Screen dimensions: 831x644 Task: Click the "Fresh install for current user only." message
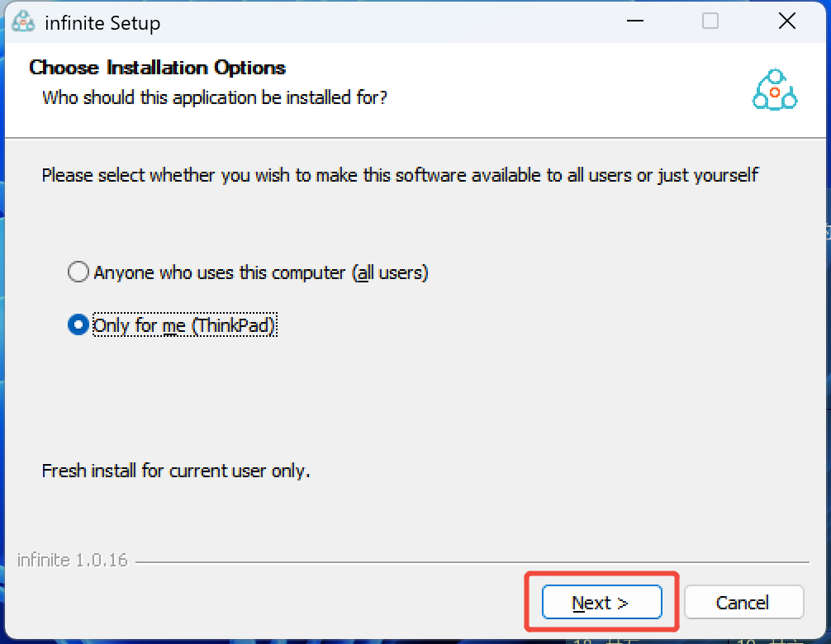pos(176,471)
